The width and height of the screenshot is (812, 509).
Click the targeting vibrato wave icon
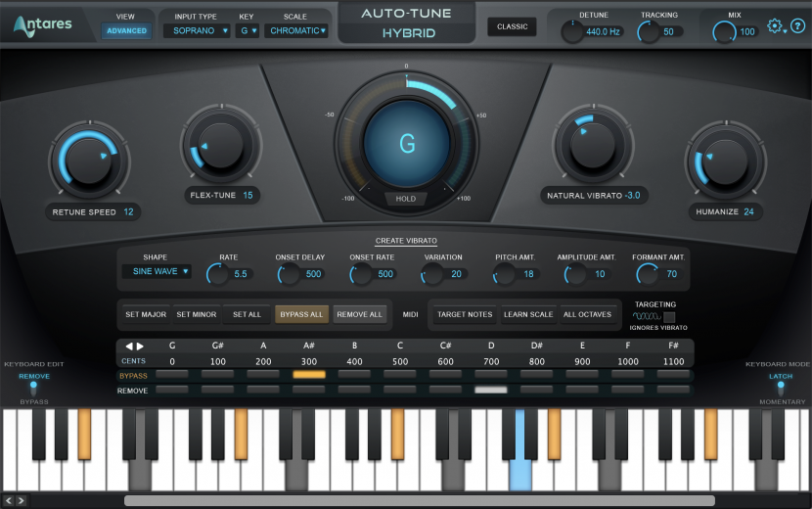click(x=645, y=316)
